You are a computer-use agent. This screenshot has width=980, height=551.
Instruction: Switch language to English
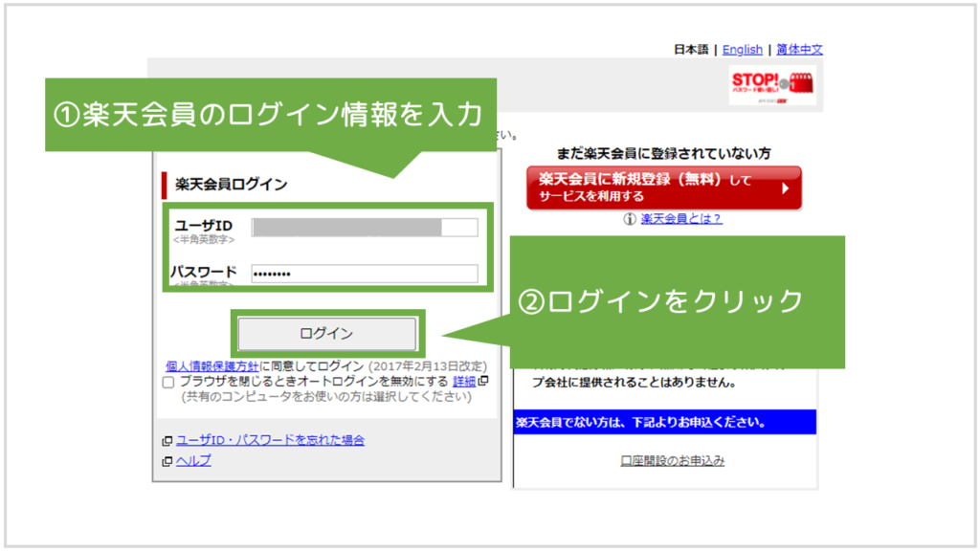click(743, 50)
